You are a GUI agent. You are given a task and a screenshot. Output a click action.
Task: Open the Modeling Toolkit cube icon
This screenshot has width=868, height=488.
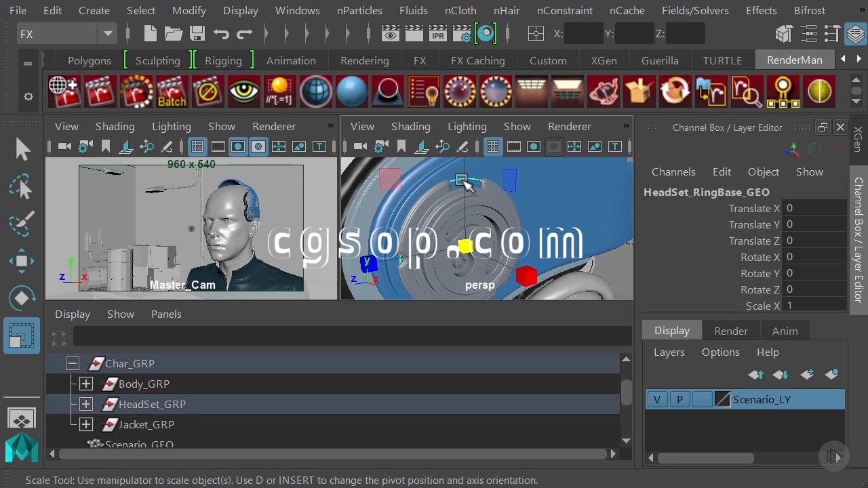(x=783, y=34)
